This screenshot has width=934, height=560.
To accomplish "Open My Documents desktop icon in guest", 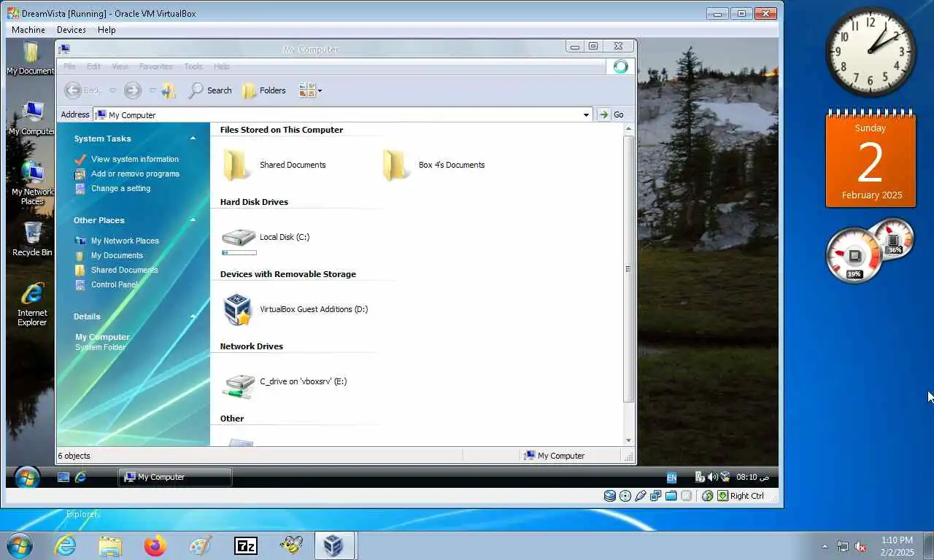I will click(31, 58).
